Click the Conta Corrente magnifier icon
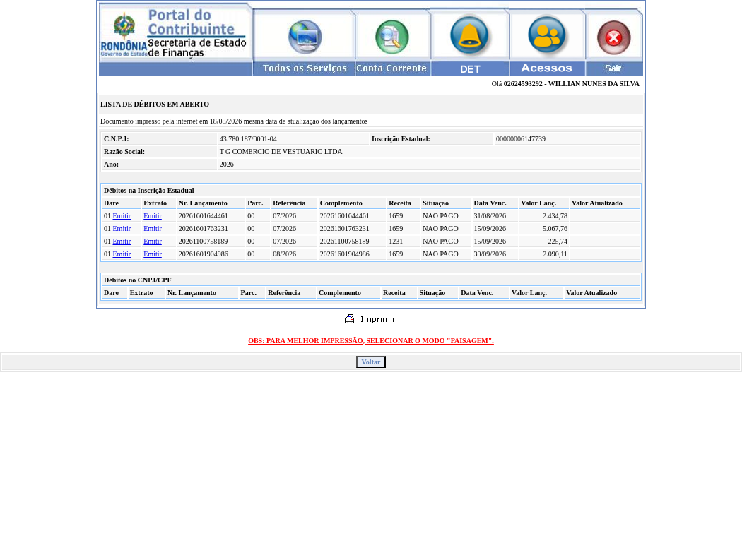Screen dimensions: 742x560 391,37
